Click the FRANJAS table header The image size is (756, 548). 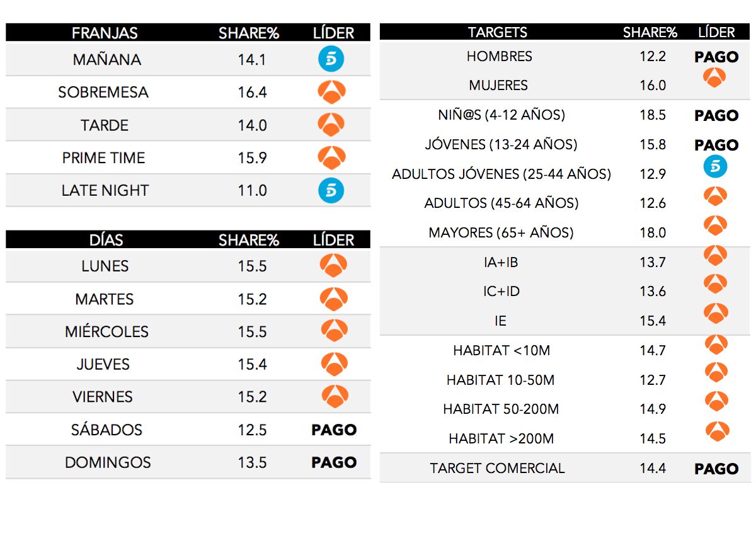[x=105, y=33]
